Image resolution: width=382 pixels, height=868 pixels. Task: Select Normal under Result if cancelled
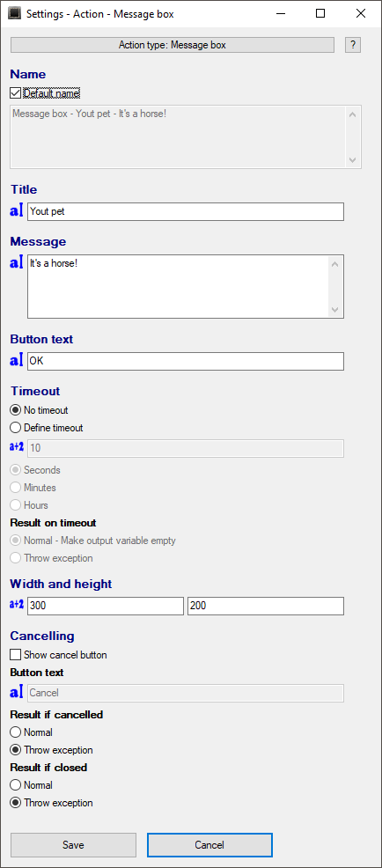(x=16, y=732)
